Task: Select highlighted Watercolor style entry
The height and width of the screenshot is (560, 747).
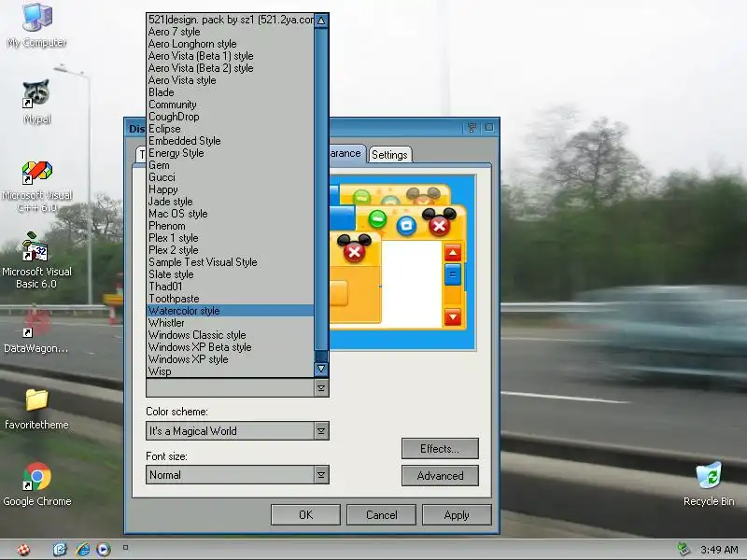Action: coord(231,311)
